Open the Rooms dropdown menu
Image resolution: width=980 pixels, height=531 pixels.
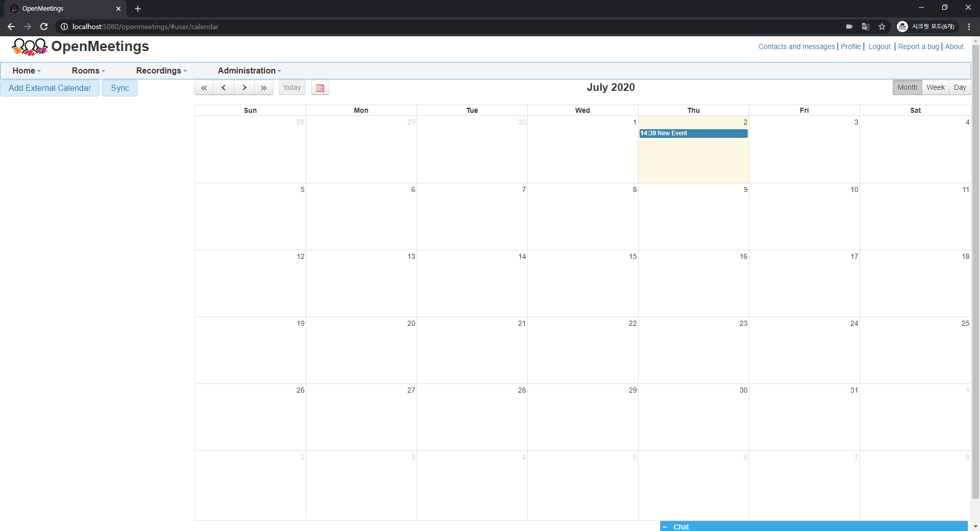(88, 70)
